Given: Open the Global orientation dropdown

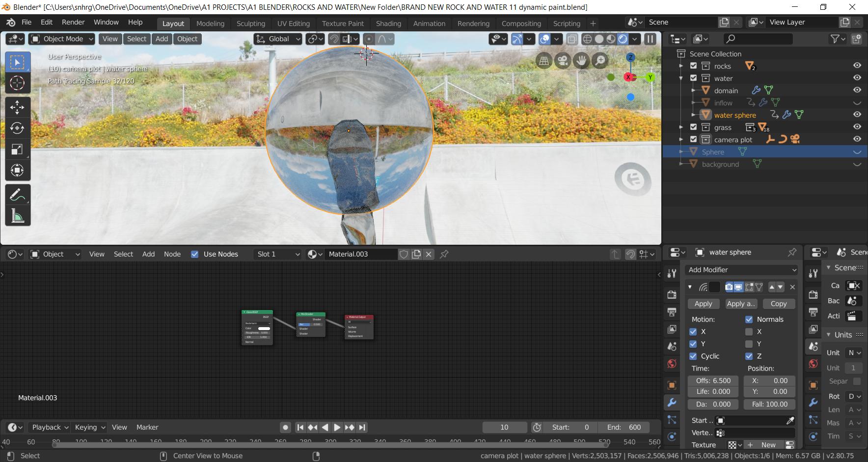Looking at the screenshot, I should pos(278,39).
